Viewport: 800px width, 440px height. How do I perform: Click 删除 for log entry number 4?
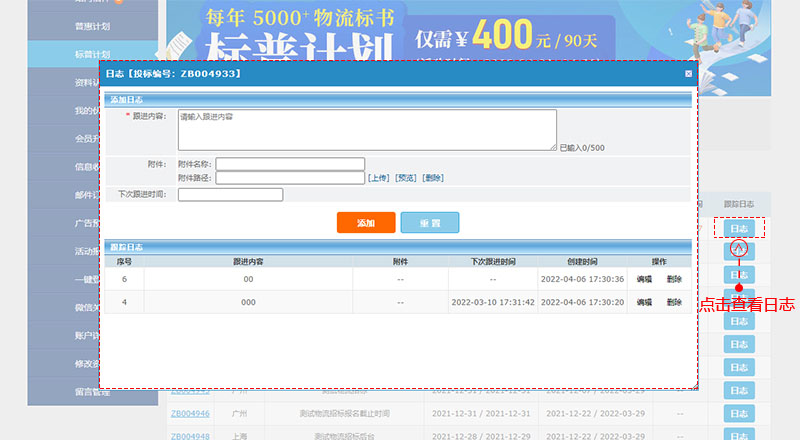pos(675,302)
